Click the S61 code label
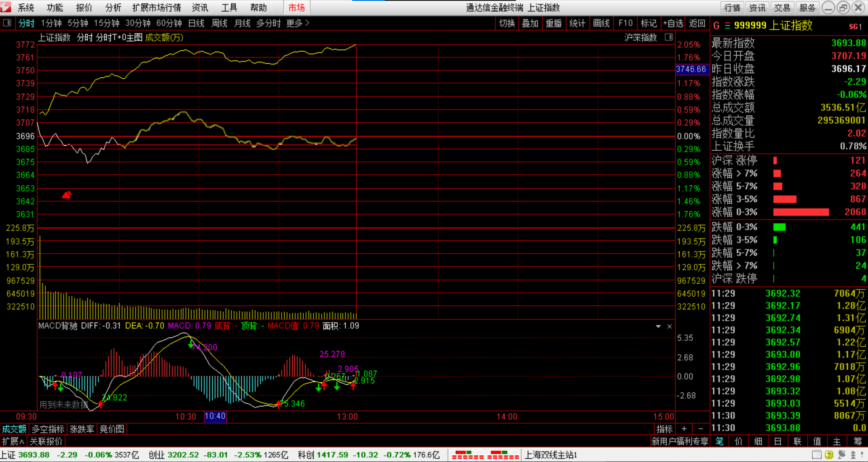868x462 pixels. (855, 27)
